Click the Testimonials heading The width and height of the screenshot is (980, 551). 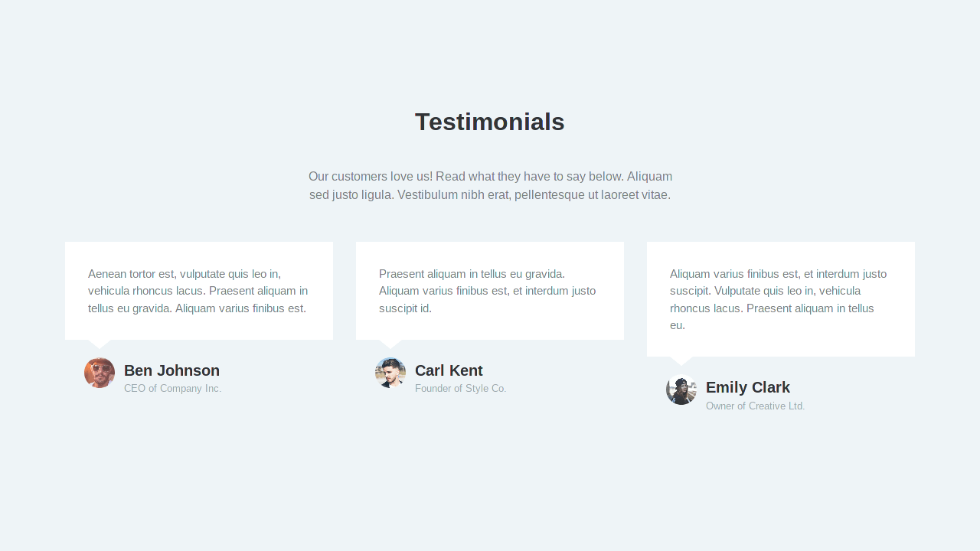490,122
